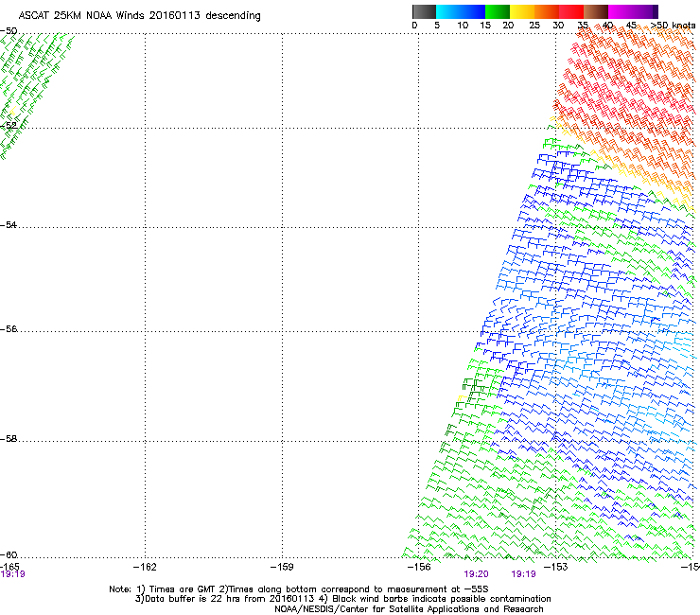Click the '-50' latitude axis label
This screenshot has width=700, height=615.
(x=9, y=31)
